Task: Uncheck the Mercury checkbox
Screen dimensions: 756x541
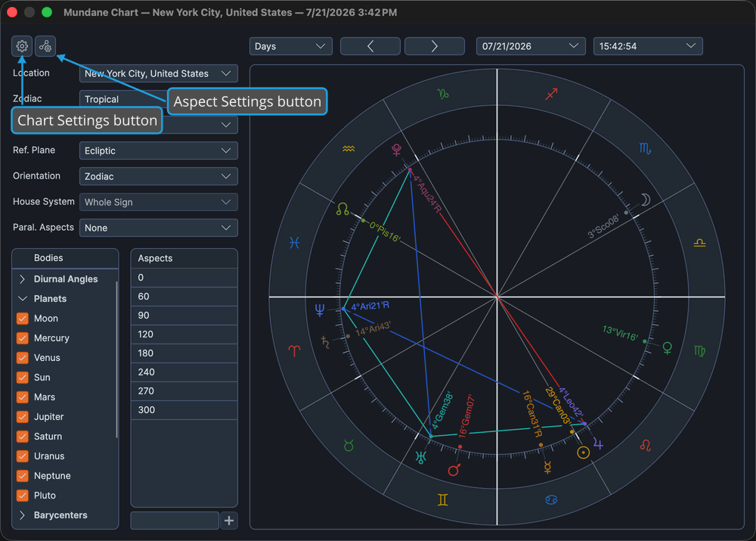Action: pyautogui.click(x=22, y=338)
